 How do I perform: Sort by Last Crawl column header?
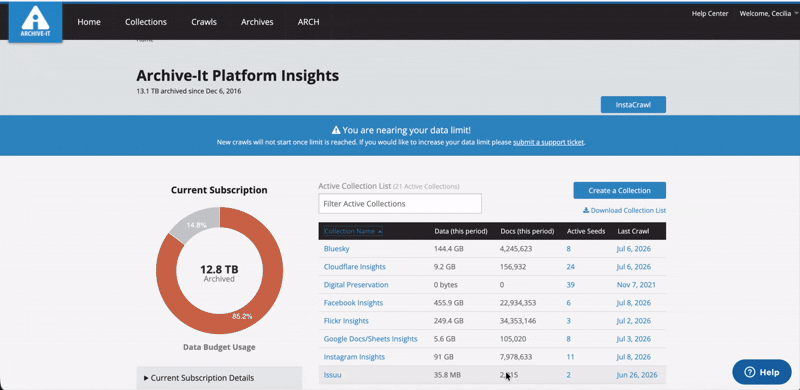[633, 231]
